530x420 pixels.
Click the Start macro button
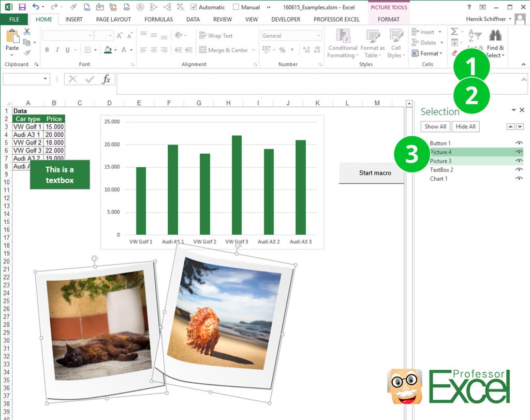pyautogui.click(x=375, y=173)
